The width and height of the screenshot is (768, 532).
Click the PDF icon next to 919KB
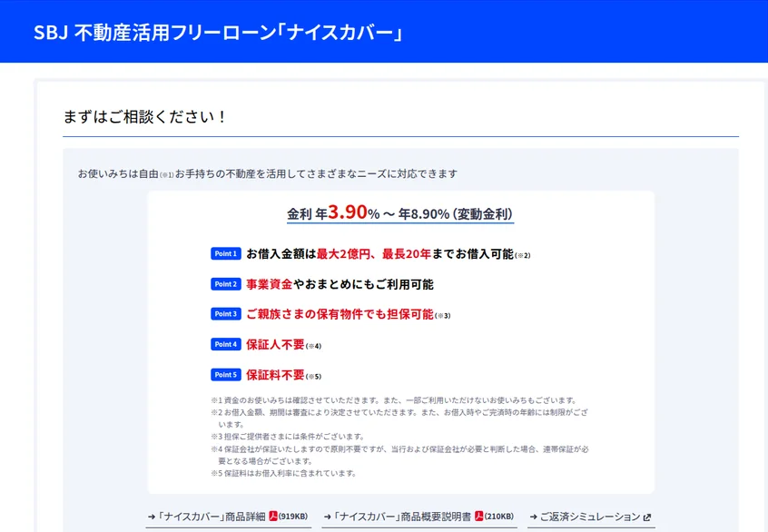coord(273,516)
